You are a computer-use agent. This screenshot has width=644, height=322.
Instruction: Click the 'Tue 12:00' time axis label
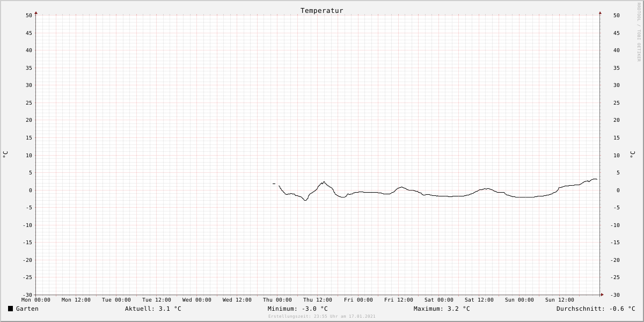pos(157,300)
